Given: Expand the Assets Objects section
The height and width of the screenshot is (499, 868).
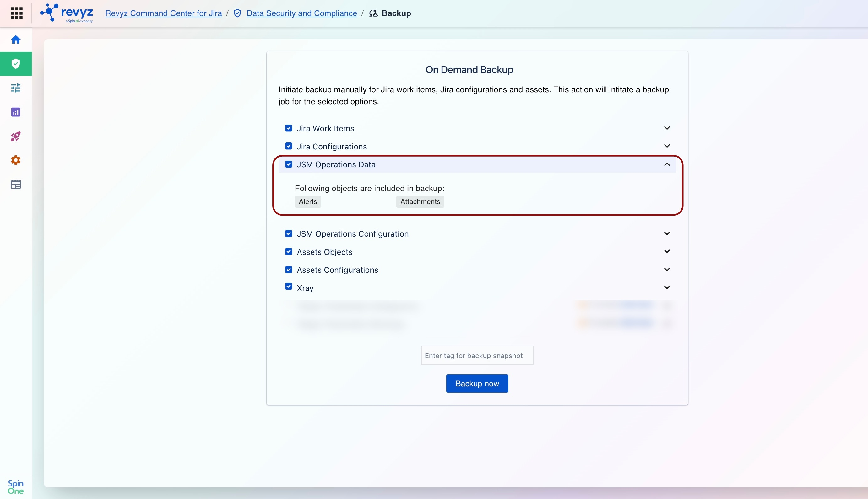Looking at the screenshot, I should [x=667, y=252].
